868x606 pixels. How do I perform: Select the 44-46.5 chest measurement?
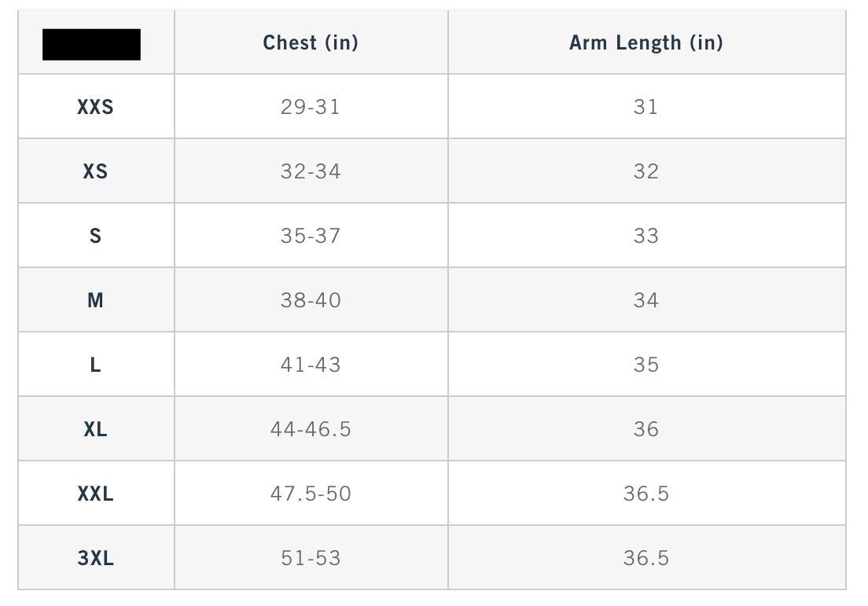311,429
